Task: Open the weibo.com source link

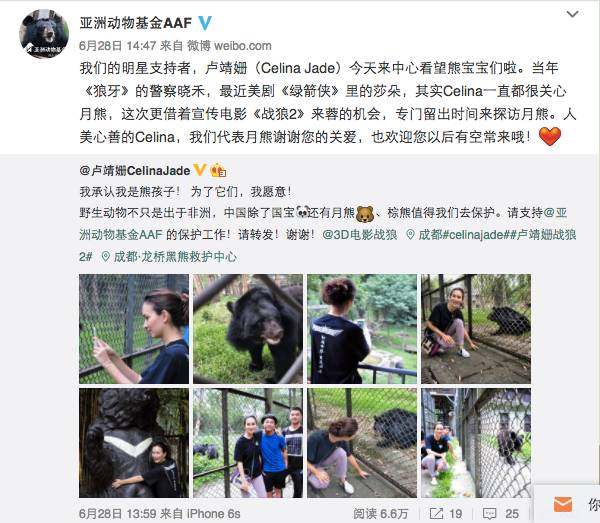Action: point(243,46)
